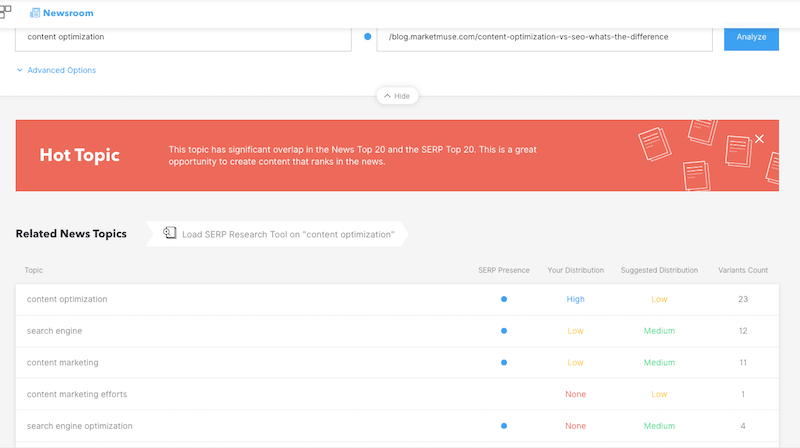Click the blog.marketmuse.com URL input field

[x=544, y=37]
